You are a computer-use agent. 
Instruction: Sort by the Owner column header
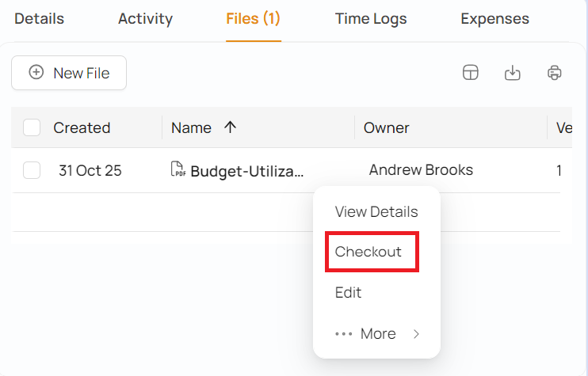pyautogui.click(x=387, y=127)
